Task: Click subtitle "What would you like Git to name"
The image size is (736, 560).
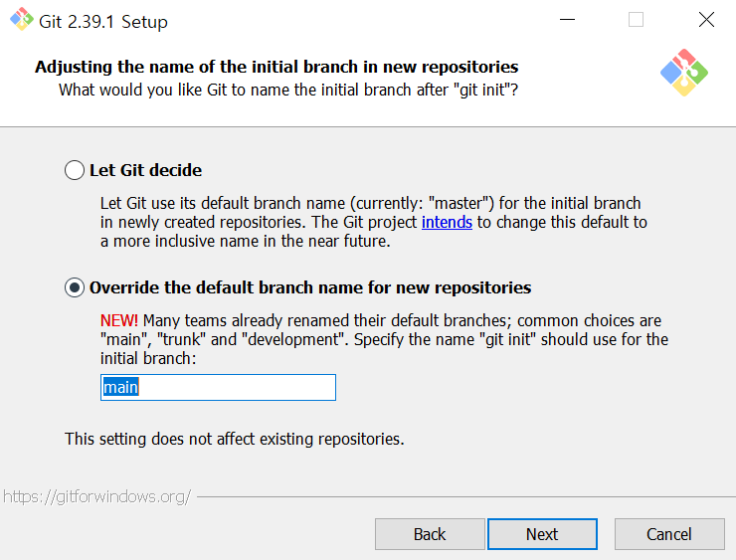Action: [288, 90]
